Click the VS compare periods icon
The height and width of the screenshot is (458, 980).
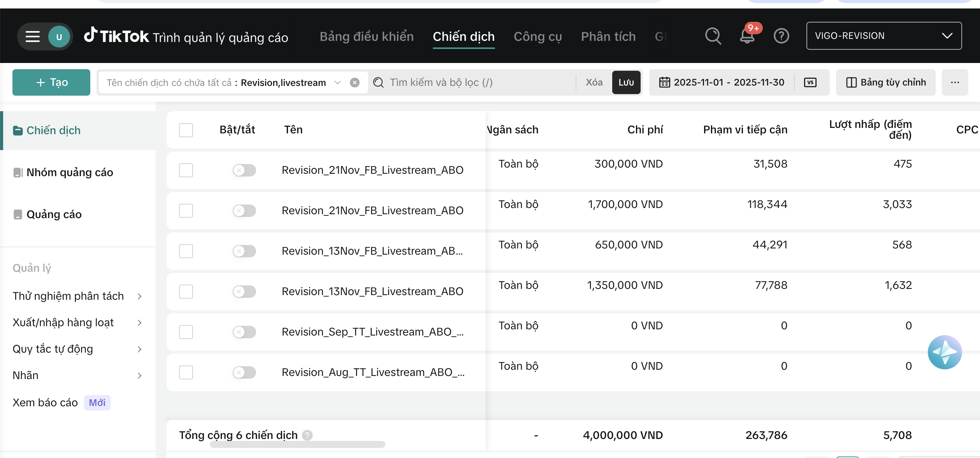pos(810,82)
